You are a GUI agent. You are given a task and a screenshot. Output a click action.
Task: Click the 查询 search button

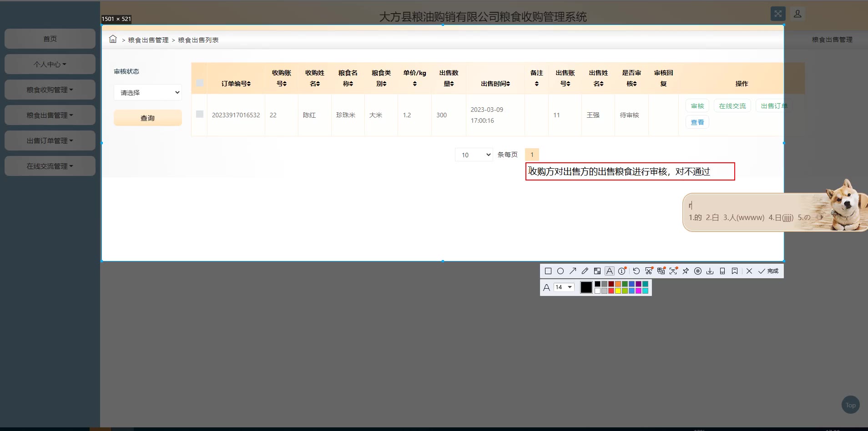[148, 118]
